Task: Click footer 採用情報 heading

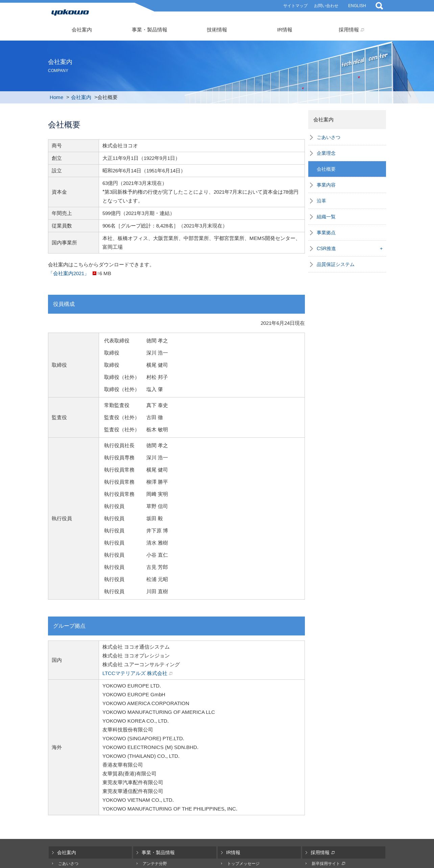Action: [x=344, y=852]
